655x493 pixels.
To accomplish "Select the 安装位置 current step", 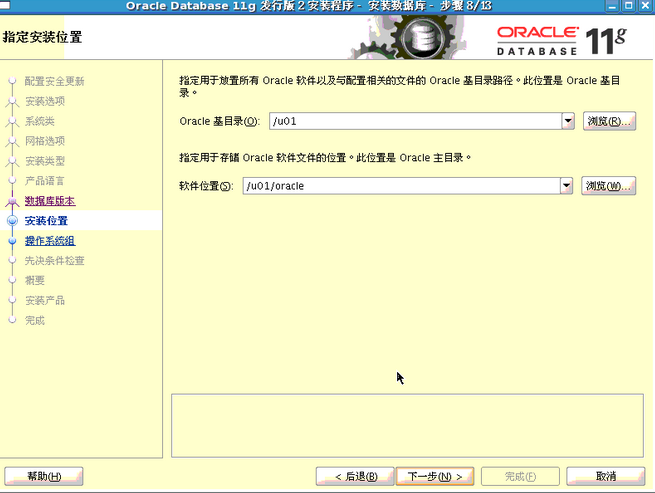I will click(x=46, y=221).
